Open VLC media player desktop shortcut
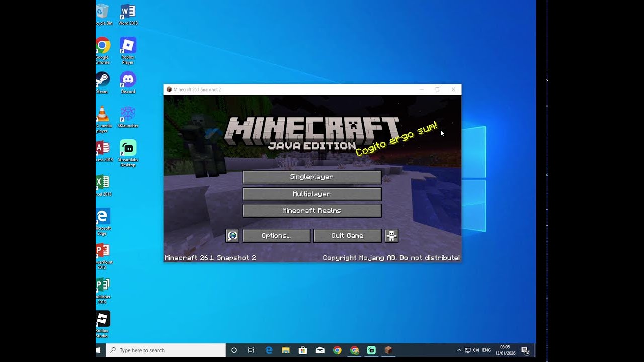Image resolution: width=644 pixels, height=362 pixels. 102,120
